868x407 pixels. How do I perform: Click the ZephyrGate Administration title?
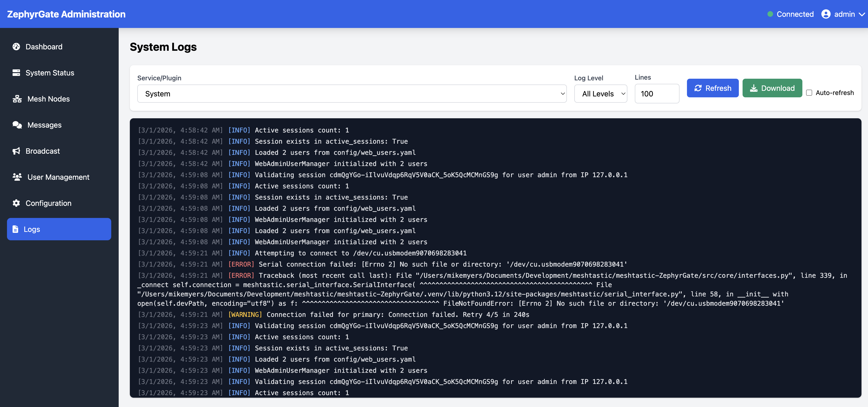pos(66,14)
